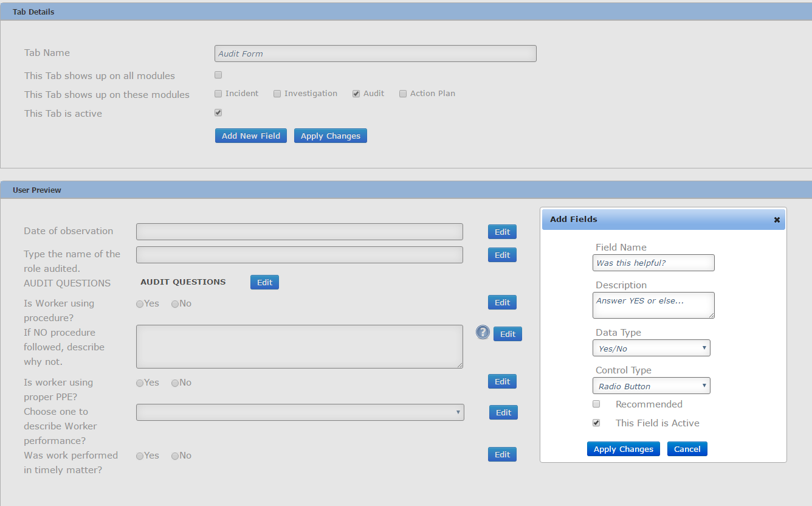Viewport: 812px width, 506px height.
Task: Cancel the Add Fields dialog
Action: [x=687, y=449]
